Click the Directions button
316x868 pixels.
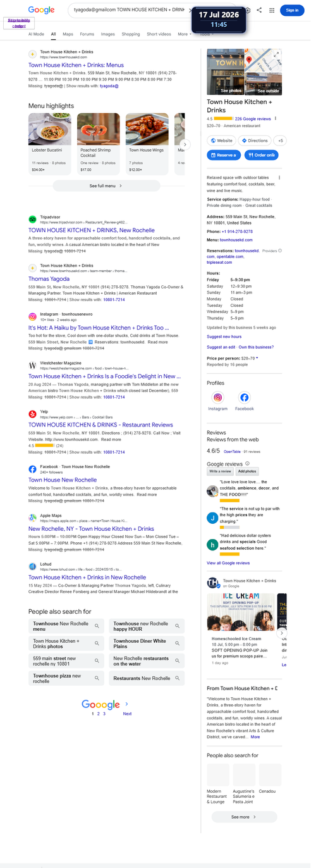click(255, 140)
